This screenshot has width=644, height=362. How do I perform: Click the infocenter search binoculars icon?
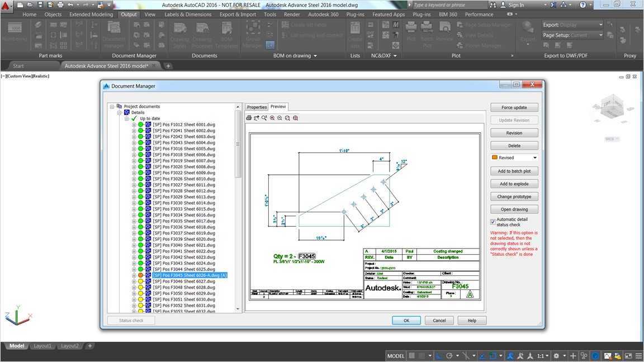[x=493, y=5]
